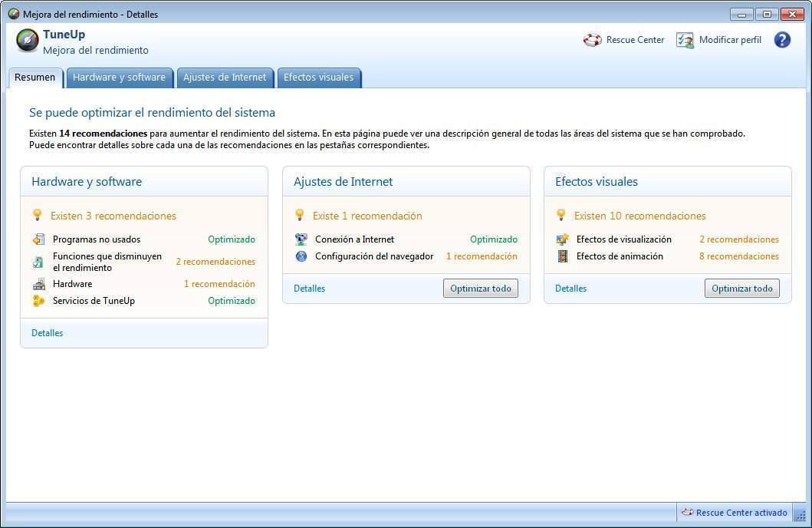Click the Programas no usados icon
812x528 pixels.
[38, 239]
